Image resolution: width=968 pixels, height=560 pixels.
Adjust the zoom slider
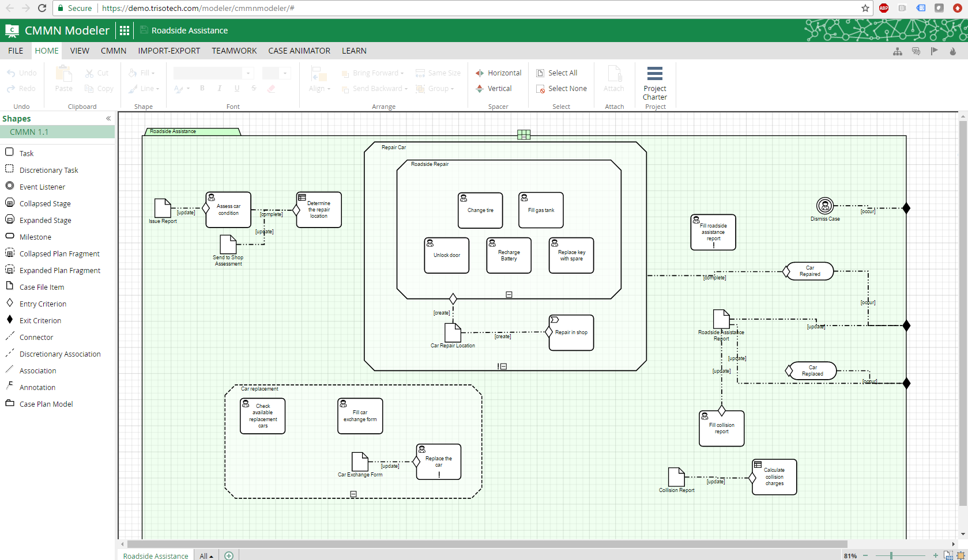click(x=891, y=555)
